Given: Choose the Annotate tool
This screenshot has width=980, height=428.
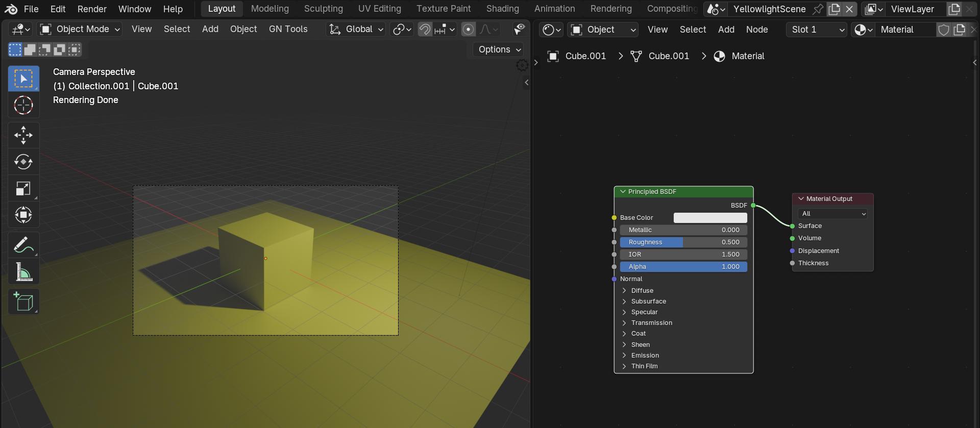Looking at the screenshot, I should (23, 245).
